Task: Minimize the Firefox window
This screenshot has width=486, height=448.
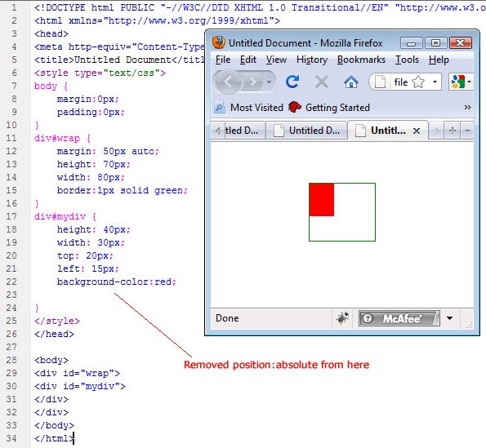Action: pos(411,43)
